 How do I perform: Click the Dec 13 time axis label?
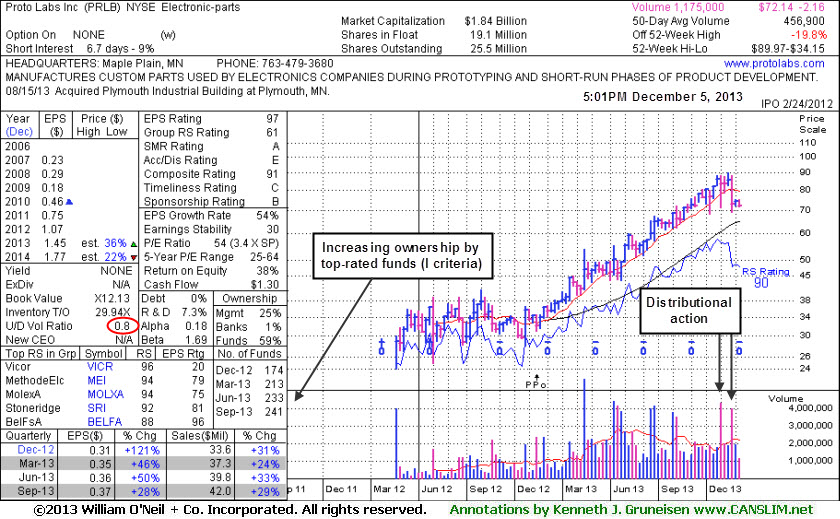(x=725, y=489)
